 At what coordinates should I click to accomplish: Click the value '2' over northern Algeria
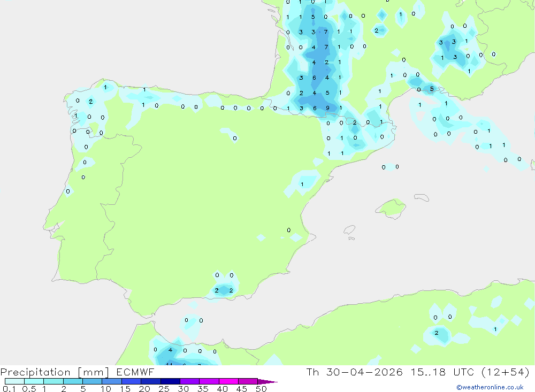(x=437, y=333)
